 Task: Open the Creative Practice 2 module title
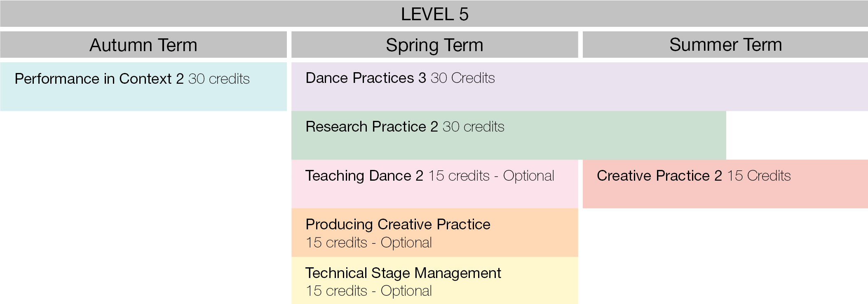[x=659, y=176]
